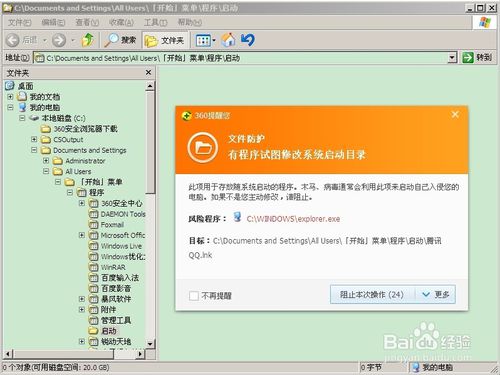Expand the CSOutput folder node
The height and width of the screenshot is (375, 500).
(x=34, y=139)
